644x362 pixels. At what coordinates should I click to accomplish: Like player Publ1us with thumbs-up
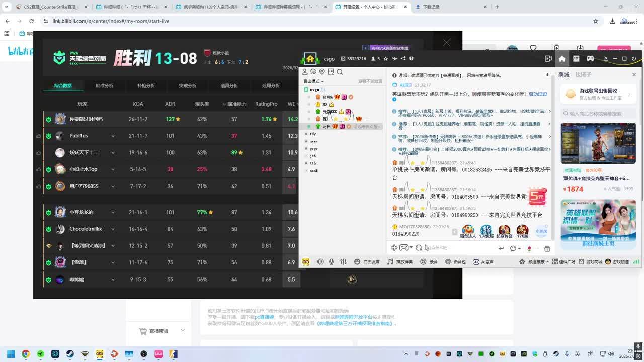[x=39, y=136]
